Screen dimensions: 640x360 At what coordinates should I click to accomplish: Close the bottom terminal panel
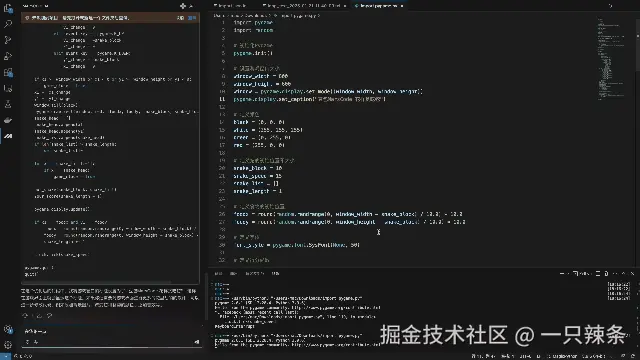click(632, 273)
